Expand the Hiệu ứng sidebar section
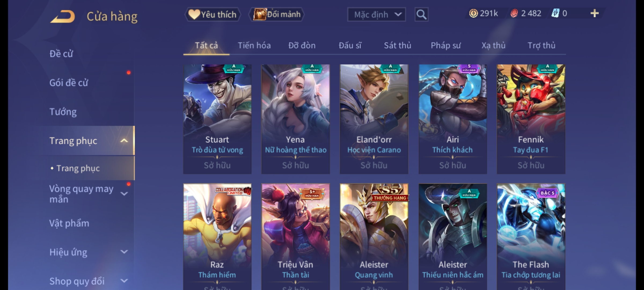644x290 pixels. pyautogui.click(x=124, y=252)
